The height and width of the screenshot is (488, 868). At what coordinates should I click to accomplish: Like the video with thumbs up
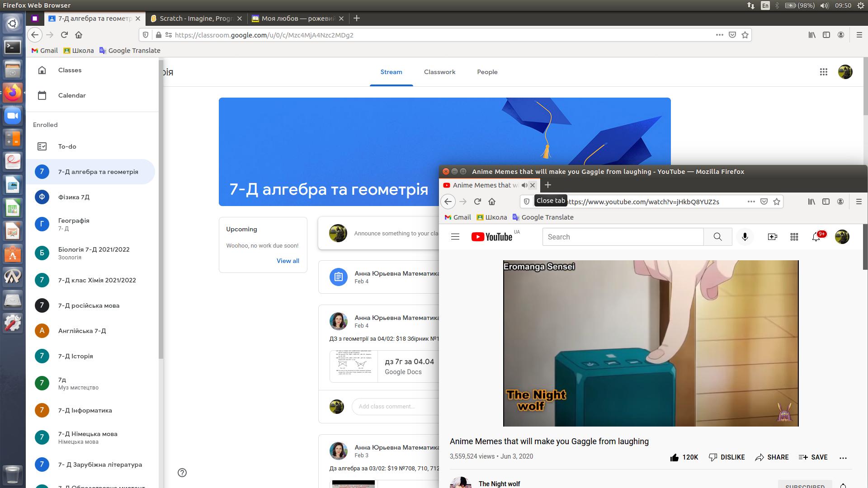675,457
